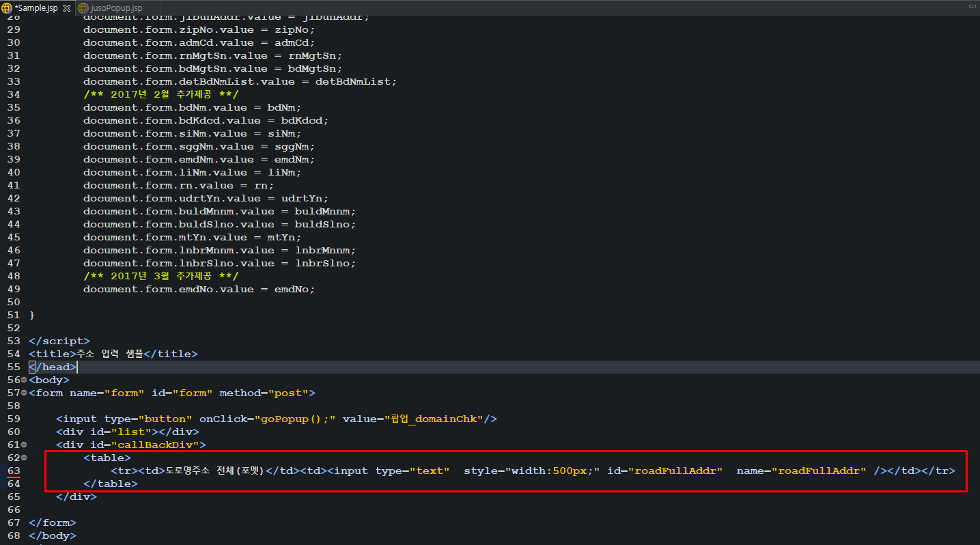
Task: Click the line 'document.form.lnbrMnnm.value = lnbrMnnm;'
Action: coord(219,250)
